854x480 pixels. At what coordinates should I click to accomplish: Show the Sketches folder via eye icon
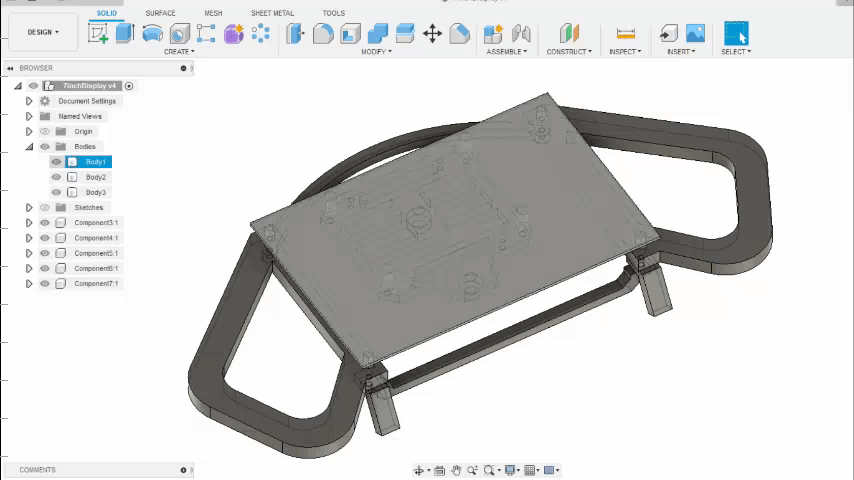tap(45, 208)
